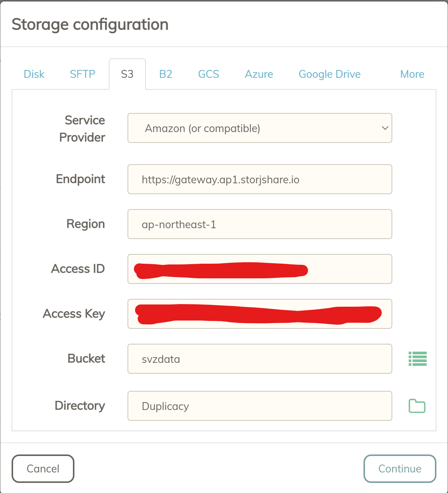Switch to the SFTP tab

(83, 74)
